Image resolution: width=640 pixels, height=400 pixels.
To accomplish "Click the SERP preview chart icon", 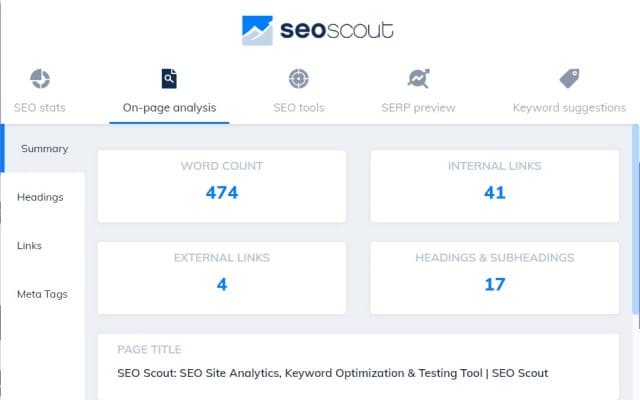I will click(419, 78).
